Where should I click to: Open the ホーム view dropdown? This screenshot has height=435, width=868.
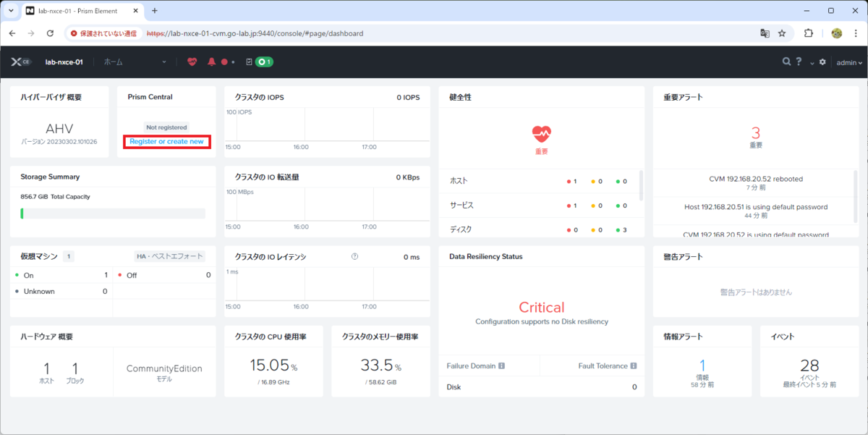click(x=135, y=62)
